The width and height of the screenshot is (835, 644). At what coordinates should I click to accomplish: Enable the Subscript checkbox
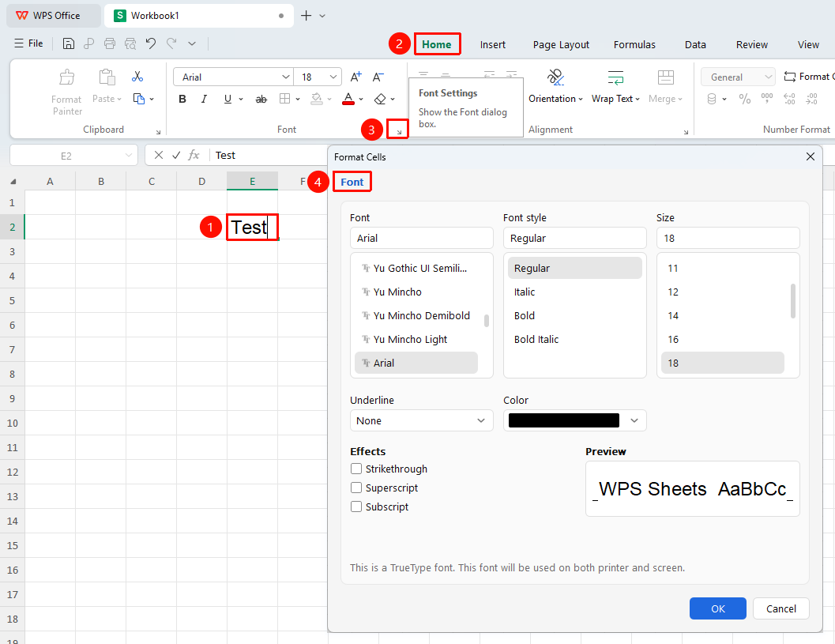tap(356, 507)
